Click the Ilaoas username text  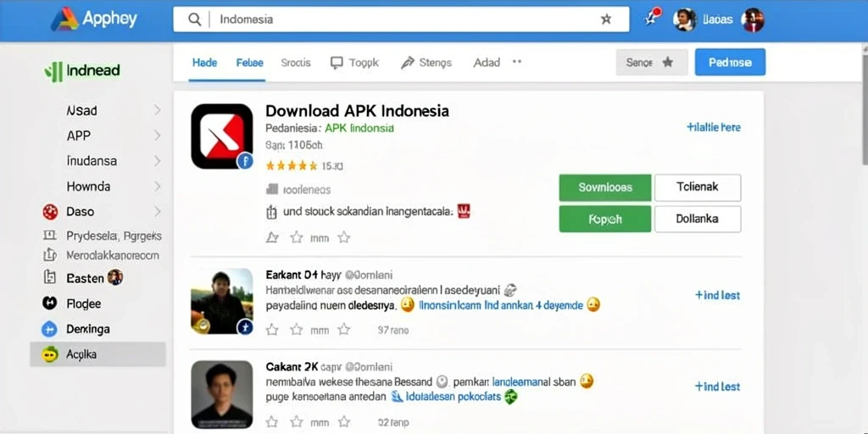pos(717,20)
